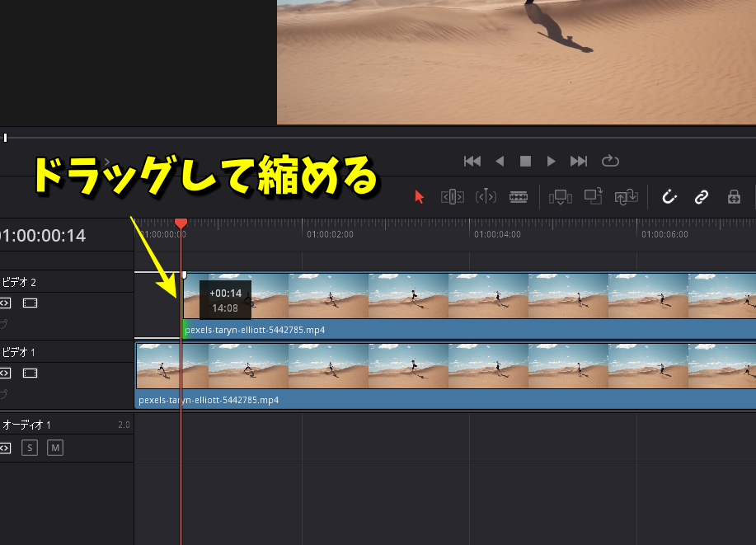Enable snapping with the magnet icon
Image resolution: width=756 pixels, height=545 pixels.
[669, 197]
